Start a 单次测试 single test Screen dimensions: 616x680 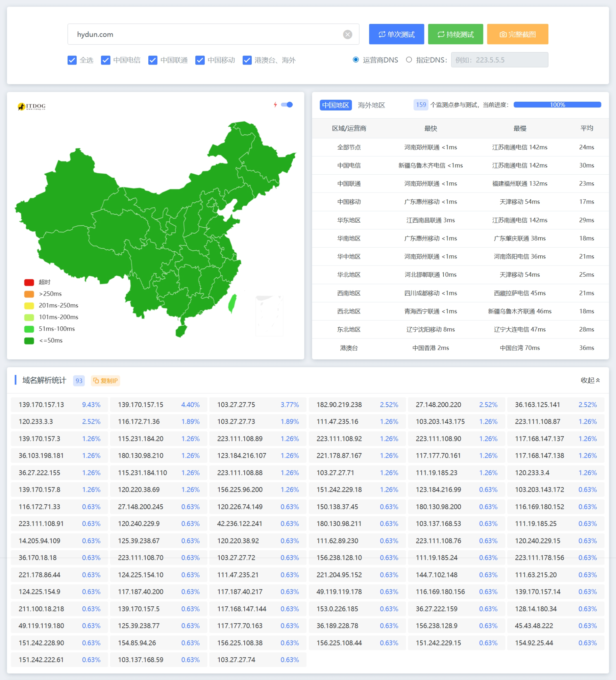(396, 34)
